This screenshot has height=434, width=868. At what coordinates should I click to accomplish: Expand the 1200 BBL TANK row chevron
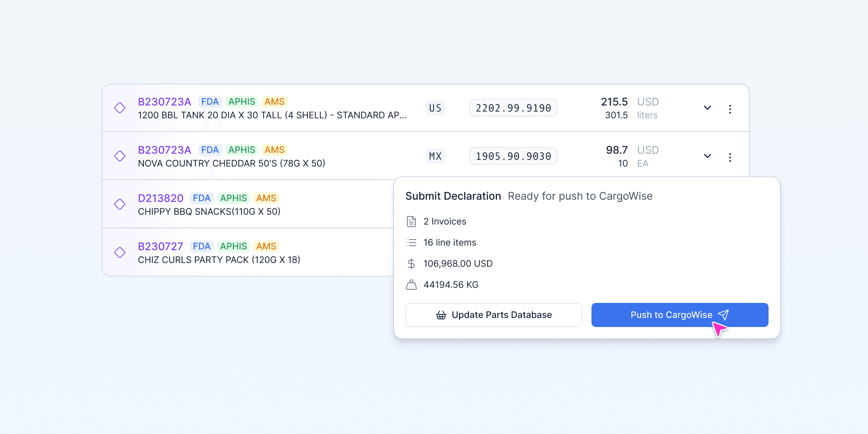708,108
